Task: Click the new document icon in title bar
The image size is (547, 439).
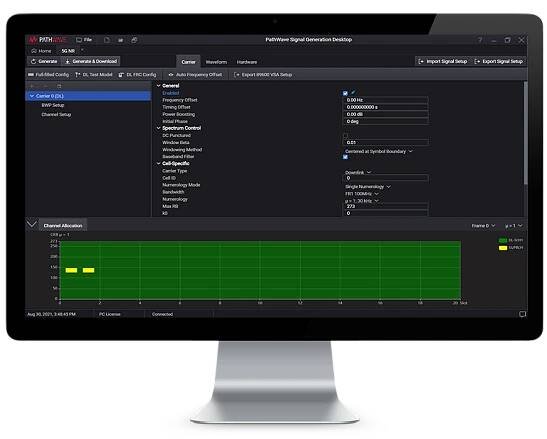Action: (x=107, y=40)
